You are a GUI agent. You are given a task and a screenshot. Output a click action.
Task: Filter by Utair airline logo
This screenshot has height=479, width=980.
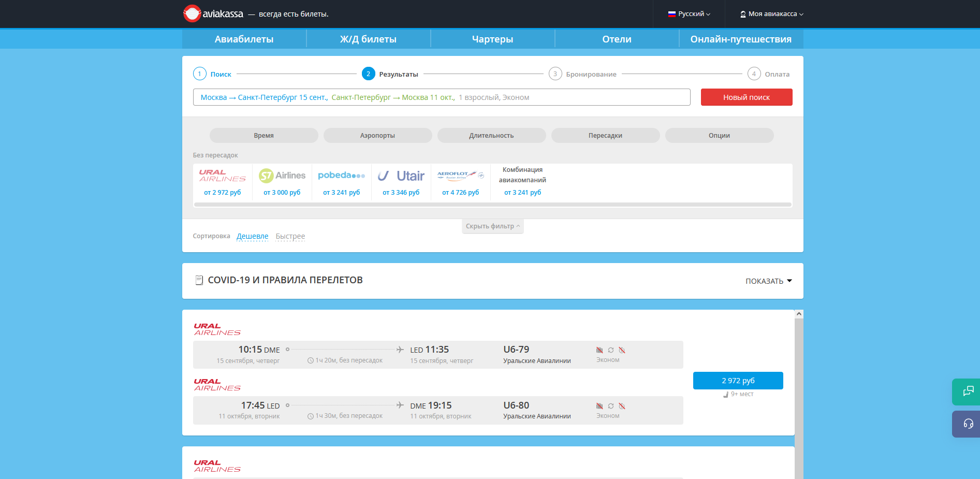tap(401, 176)
